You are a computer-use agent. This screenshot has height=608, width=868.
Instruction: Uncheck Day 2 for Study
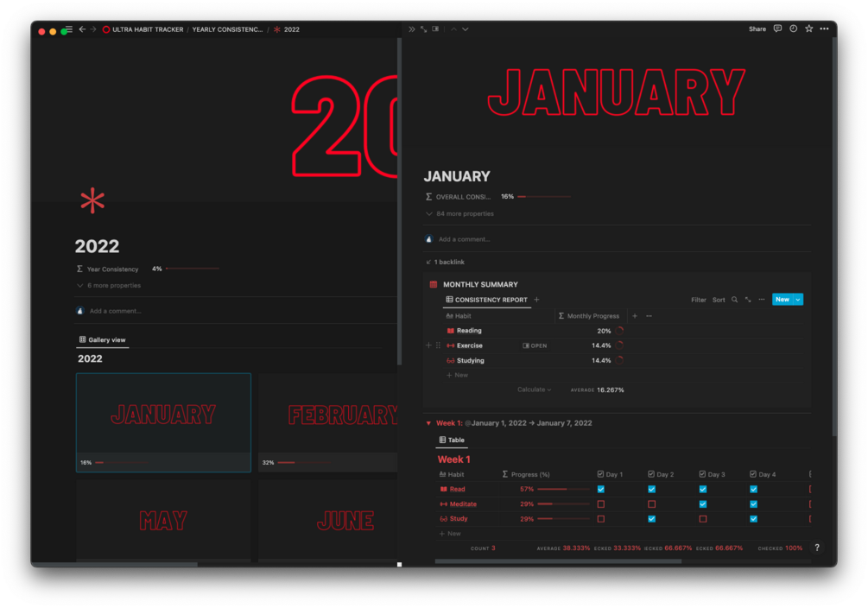[x=651, y=519]
